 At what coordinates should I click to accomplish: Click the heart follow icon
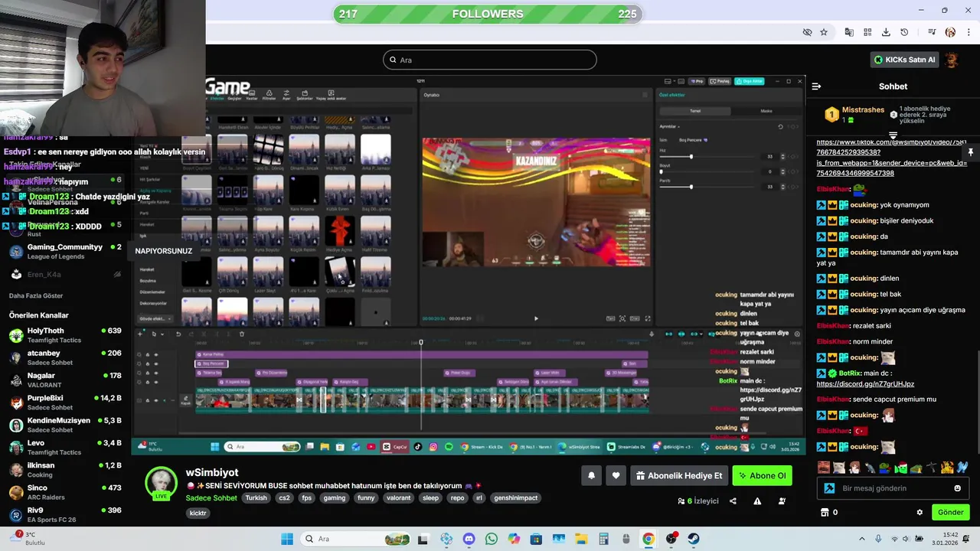(616, 475)
